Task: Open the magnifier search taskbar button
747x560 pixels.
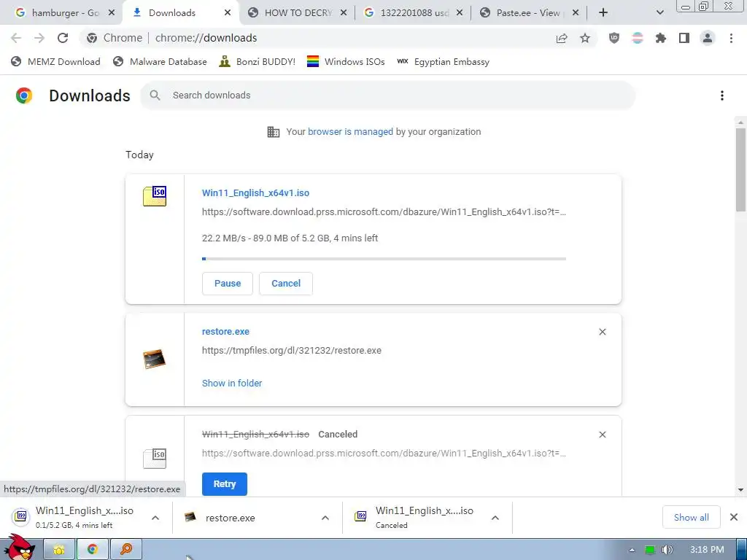Action: coord(125,550)
